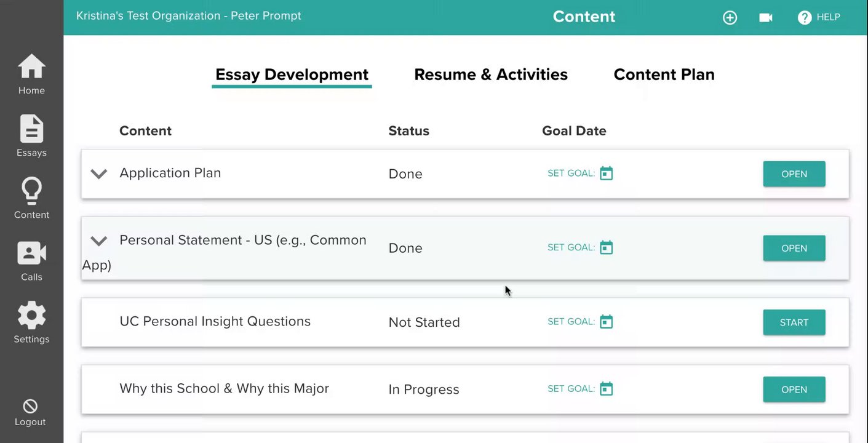The height and width of the screenshot is (443, 868).
Task: Select the Essay Development tab
Action: 292,74
